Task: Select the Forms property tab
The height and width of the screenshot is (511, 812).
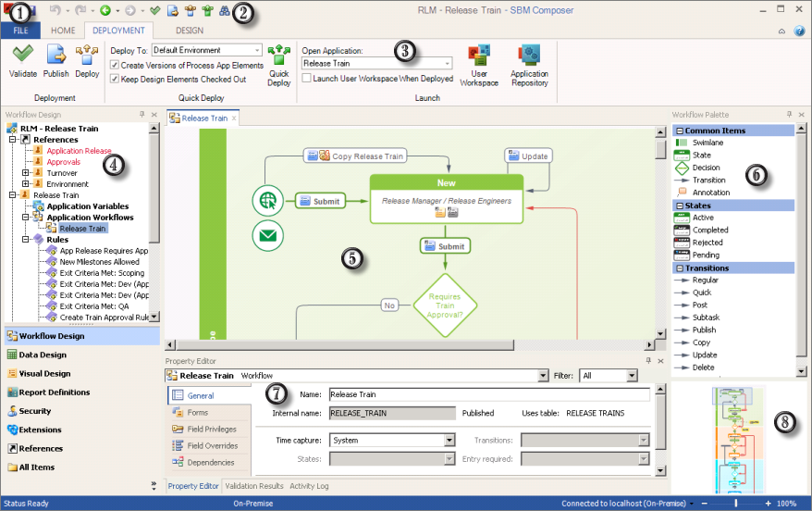Action: click(197, 413)
